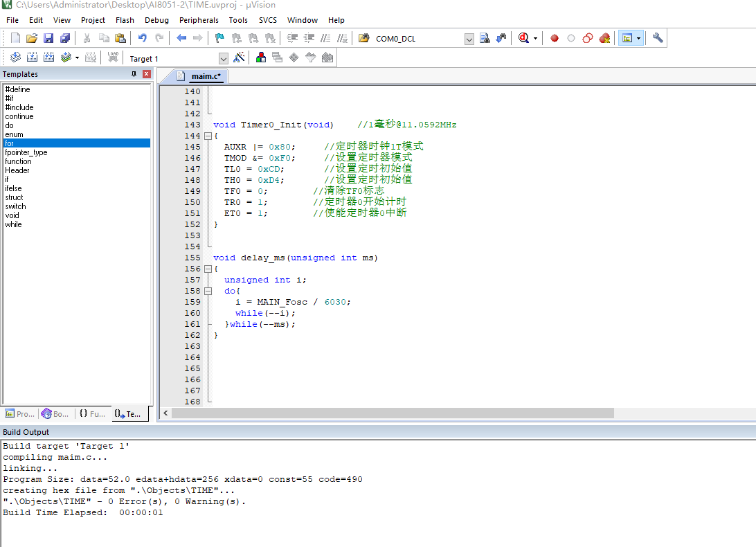
Task: Open a file using the folder icon
Action: point(32,38)
